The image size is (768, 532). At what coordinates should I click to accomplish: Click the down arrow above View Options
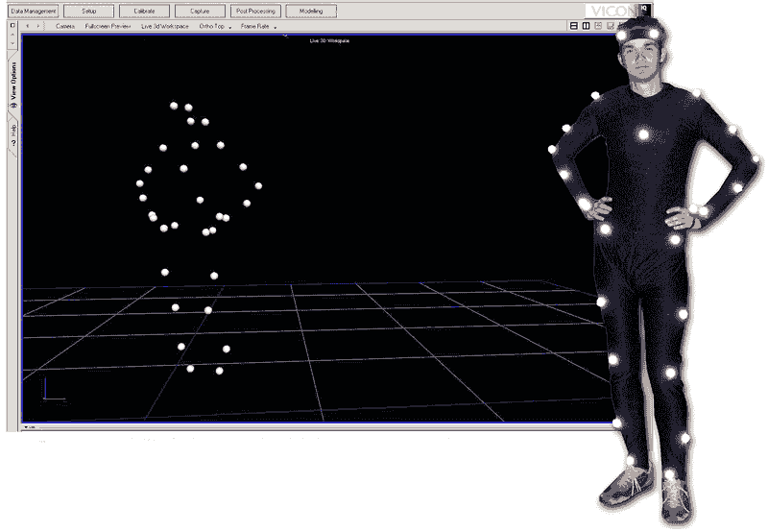point(12,43)
